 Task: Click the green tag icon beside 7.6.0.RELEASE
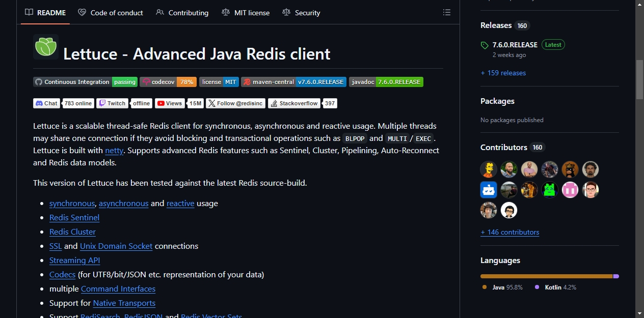coord(485,45)
